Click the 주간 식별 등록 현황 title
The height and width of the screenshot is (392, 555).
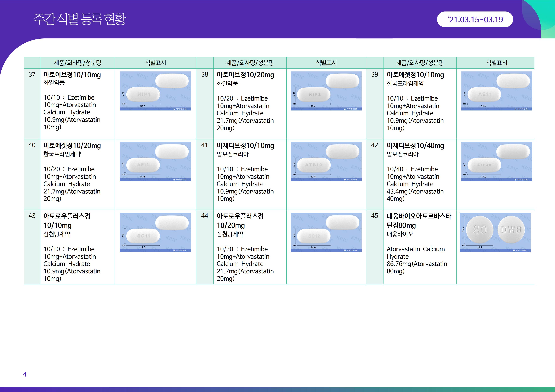click(80, 19)
